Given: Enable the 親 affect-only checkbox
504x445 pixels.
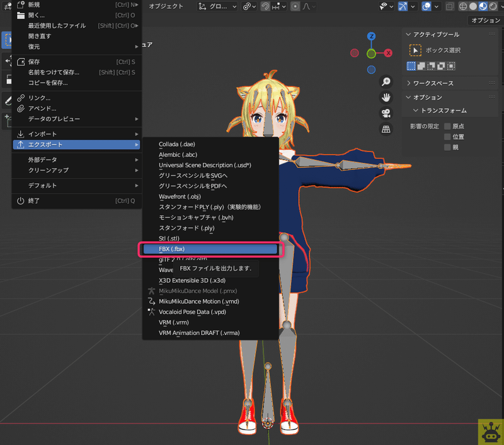Looking at the screenshot, I should (447, 147).
